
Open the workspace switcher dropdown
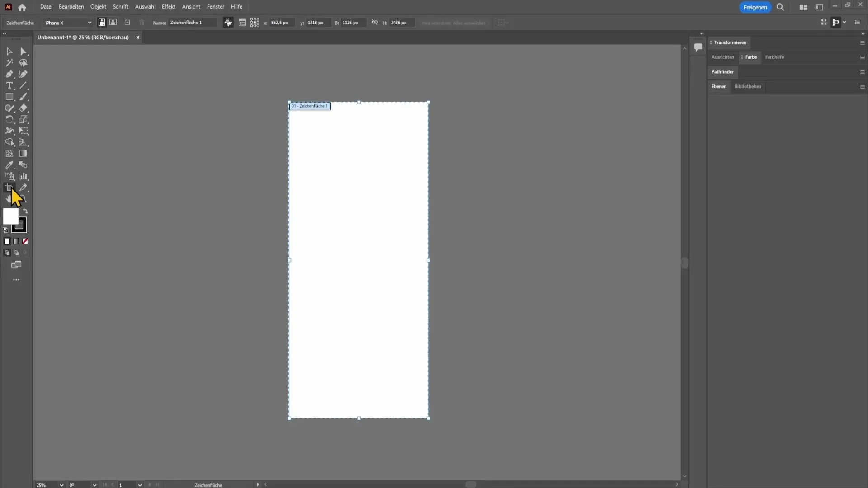[x=819, y=7]
